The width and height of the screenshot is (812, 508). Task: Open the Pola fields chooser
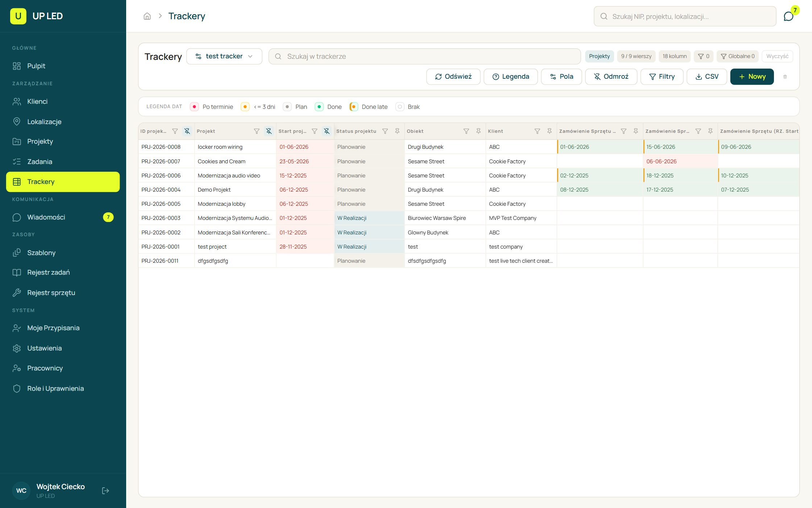point(562,77)
